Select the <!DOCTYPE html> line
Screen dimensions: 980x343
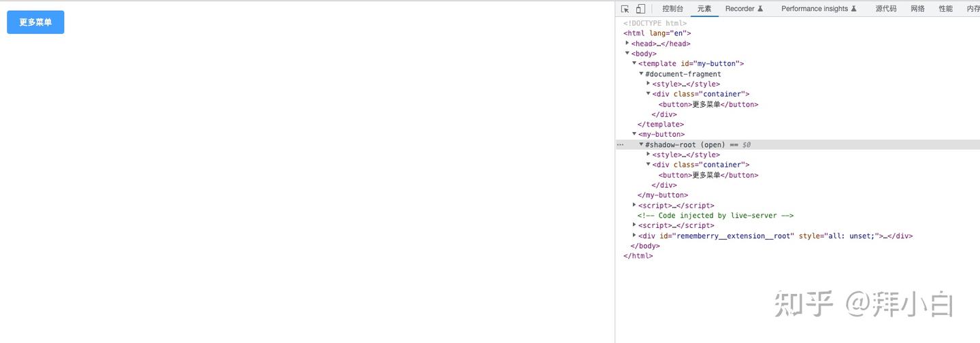pos(655,23)
